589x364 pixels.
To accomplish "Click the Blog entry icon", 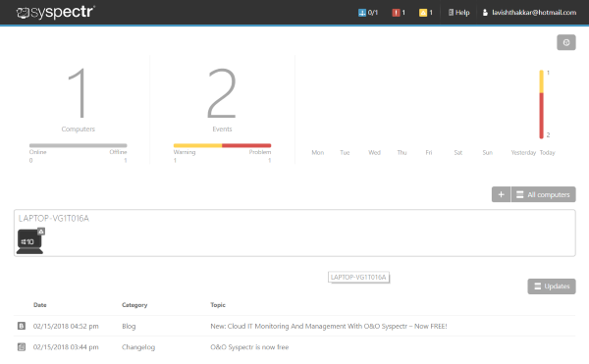I will coord(22,326).
